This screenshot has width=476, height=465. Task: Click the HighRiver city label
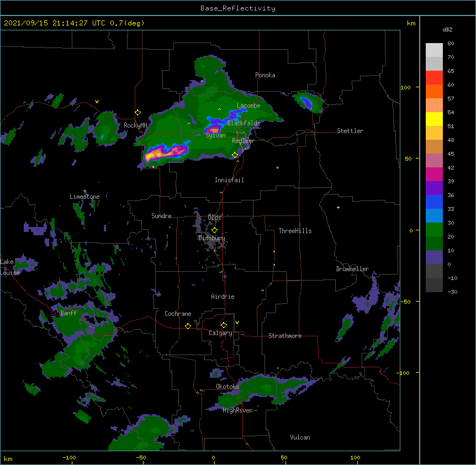click(x=237, y=410)
